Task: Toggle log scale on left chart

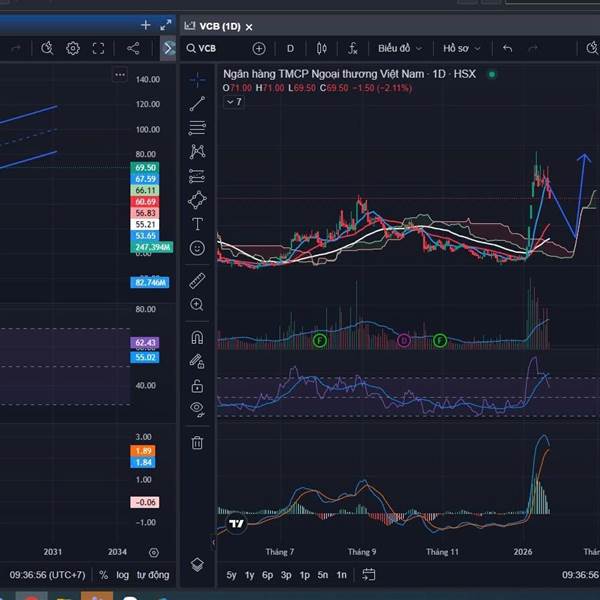Action: tap(122, 575)
